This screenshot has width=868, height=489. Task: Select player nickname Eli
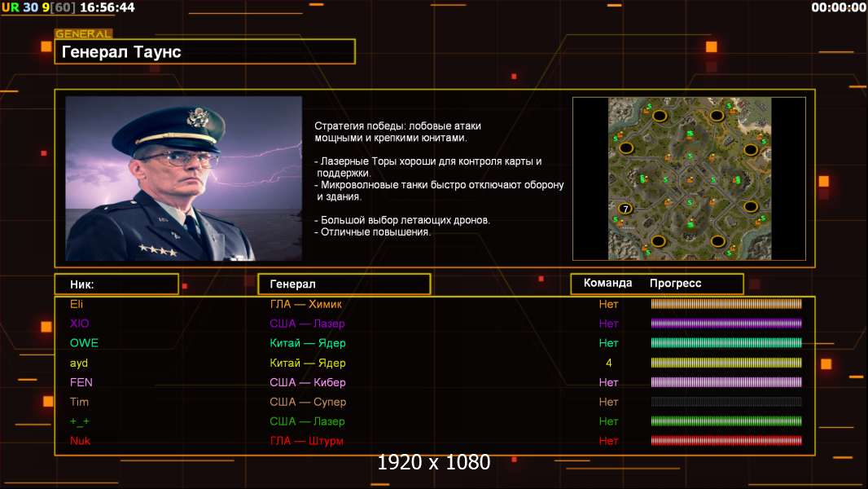coord(77,304)
